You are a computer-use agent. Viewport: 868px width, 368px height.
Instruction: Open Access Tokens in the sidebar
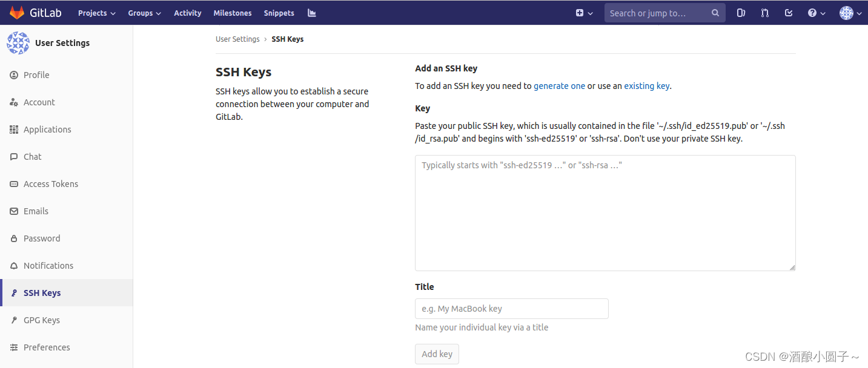(51, 184)
